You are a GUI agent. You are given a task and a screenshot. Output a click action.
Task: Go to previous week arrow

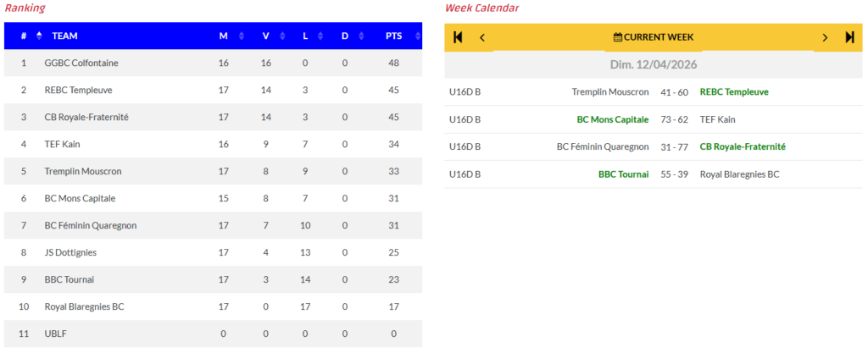(x=482, y=37)
